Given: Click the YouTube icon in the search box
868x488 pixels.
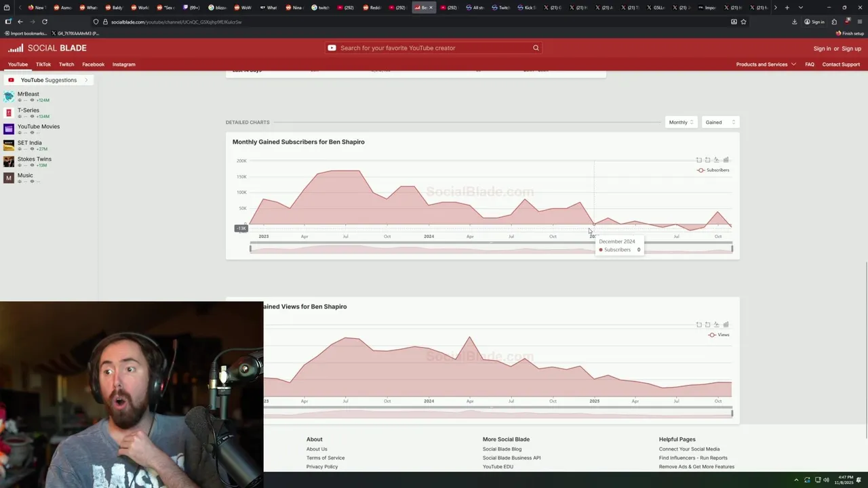Looking at the screenshot, I should (332, 48).
